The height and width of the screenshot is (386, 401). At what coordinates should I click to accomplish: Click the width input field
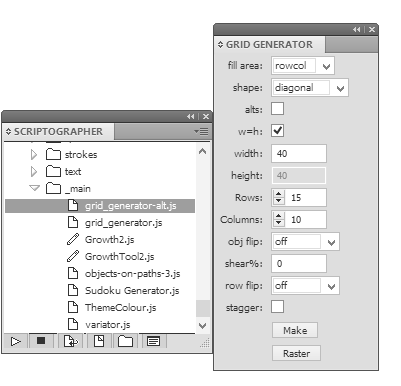[x=299, y=153]
